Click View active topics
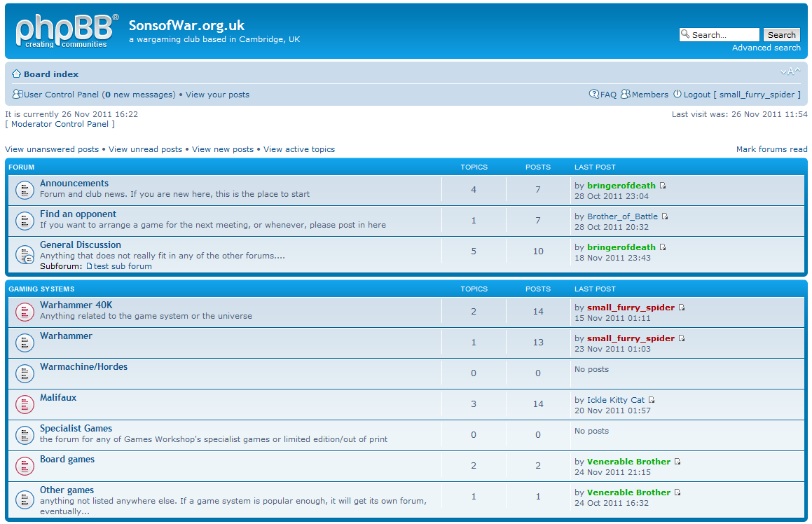Image resolution: width=812 pixels, height=524 pixels. 299,149
